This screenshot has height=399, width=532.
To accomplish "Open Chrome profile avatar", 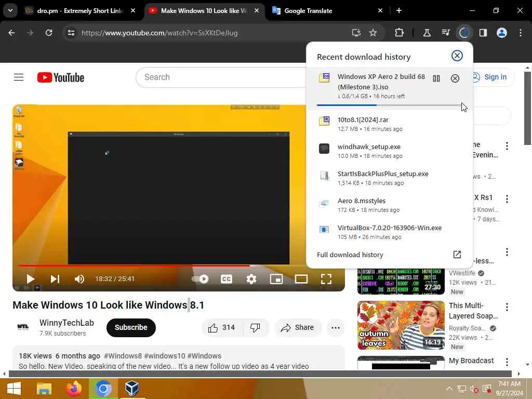I will point(502,33).
